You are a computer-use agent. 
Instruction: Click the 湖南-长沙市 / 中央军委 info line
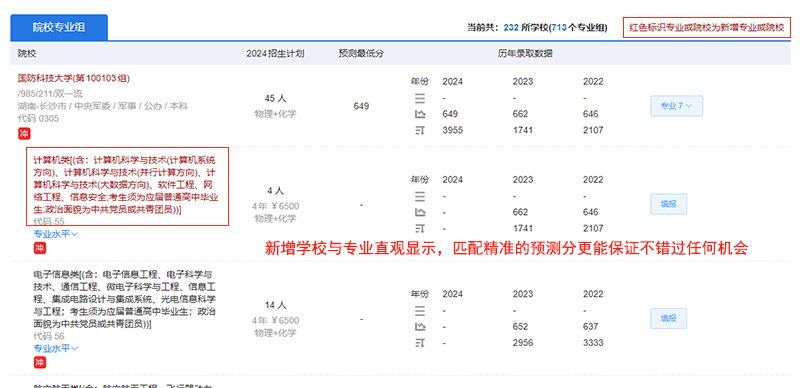[x=103, y=106]
